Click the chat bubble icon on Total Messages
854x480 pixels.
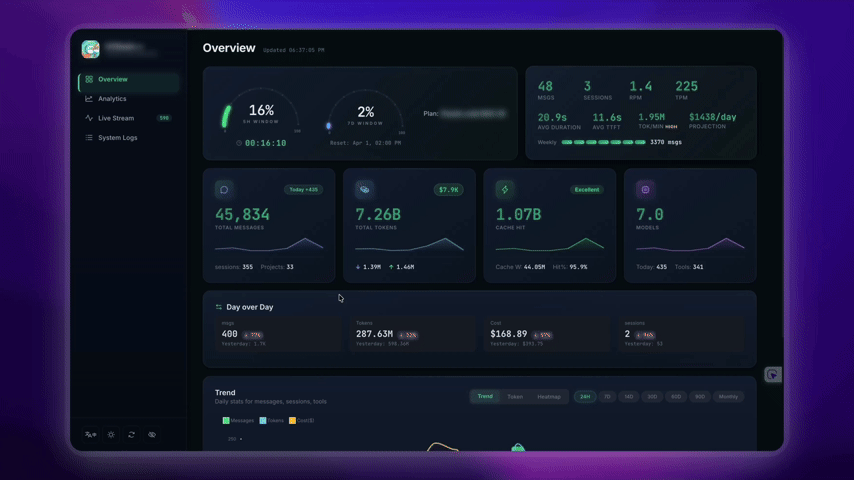pos(224,190)
